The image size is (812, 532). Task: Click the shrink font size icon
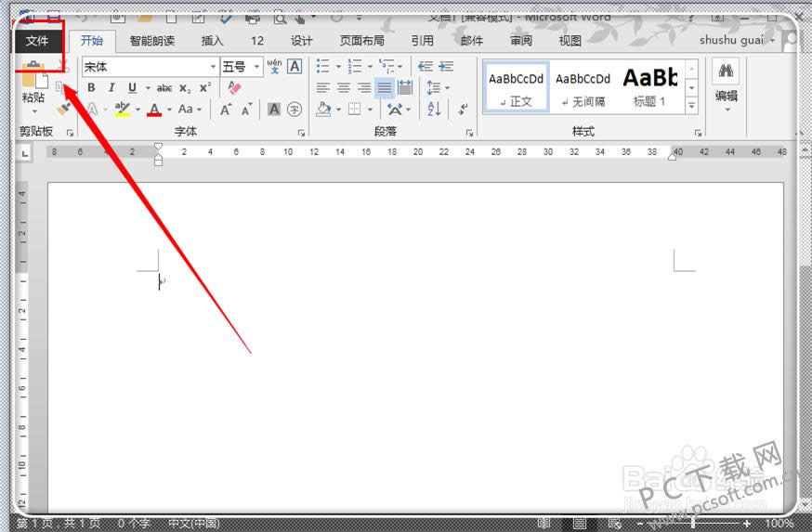pyautogui.click(x=246, y=110)
